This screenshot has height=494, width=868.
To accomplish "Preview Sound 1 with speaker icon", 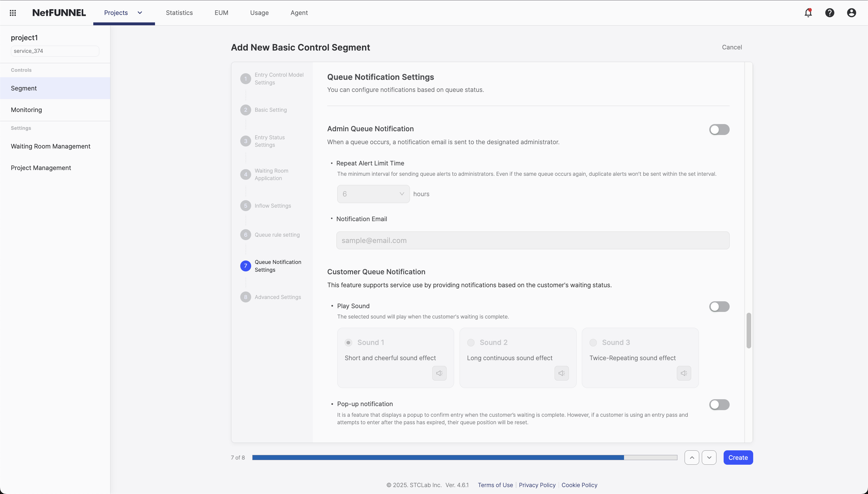I will (x=439, y=373).
